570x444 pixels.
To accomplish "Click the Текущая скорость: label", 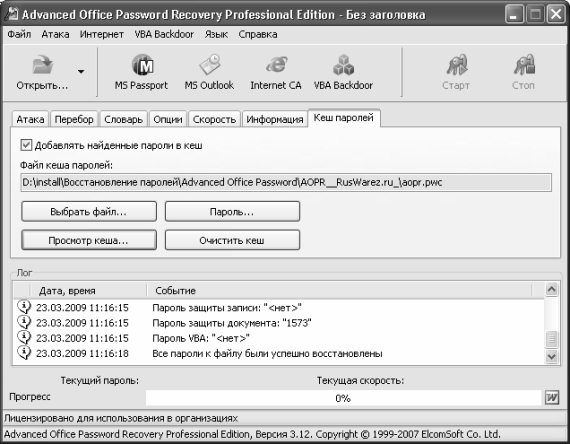I will pyautogui.click(x=360, y=380).
